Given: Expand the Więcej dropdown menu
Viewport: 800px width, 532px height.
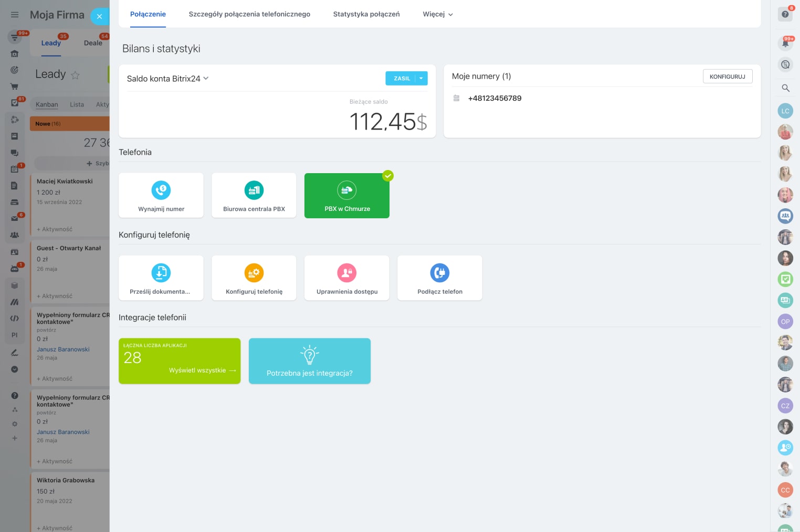Looking at the screenshot, I should (438, 14).
